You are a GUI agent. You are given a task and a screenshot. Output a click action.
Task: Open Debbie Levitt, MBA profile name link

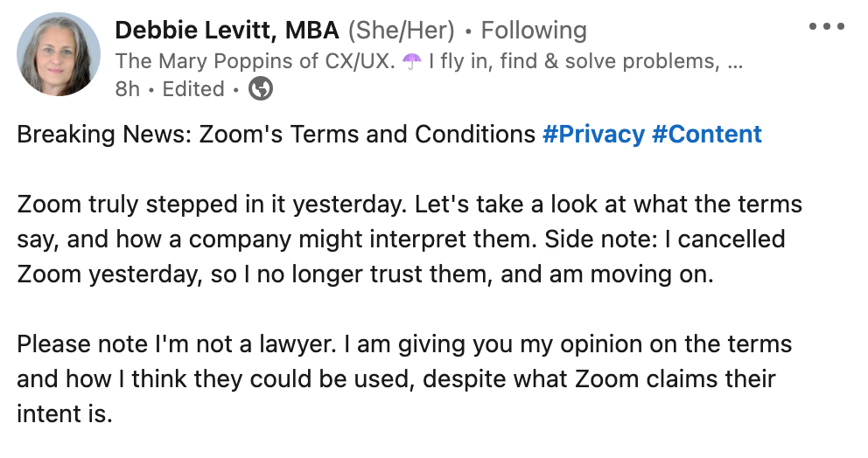click(x=227, y=31)
